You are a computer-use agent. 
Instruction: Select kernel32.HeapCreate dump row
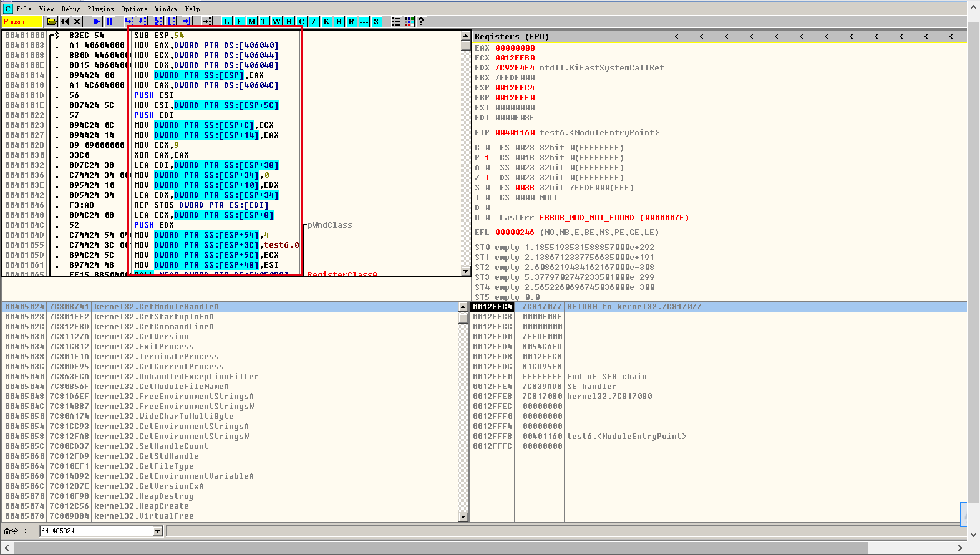(230, 506)
